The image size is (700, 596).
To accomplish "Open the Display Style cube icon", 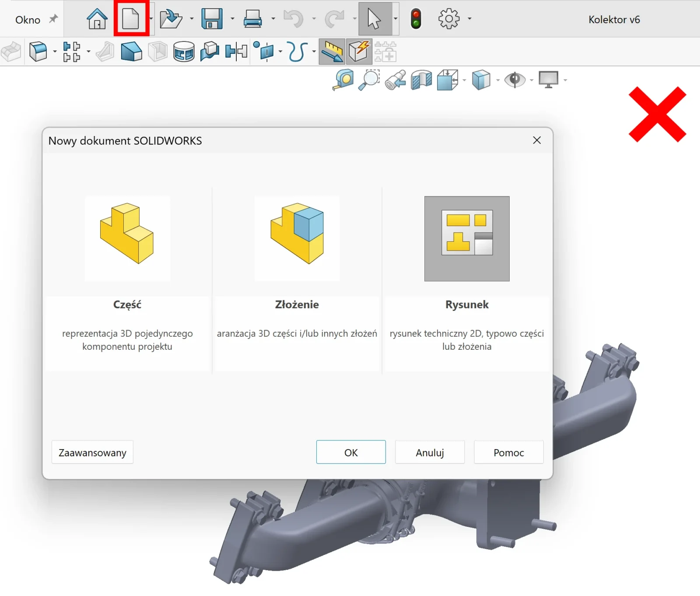I will tap(481, 80).
